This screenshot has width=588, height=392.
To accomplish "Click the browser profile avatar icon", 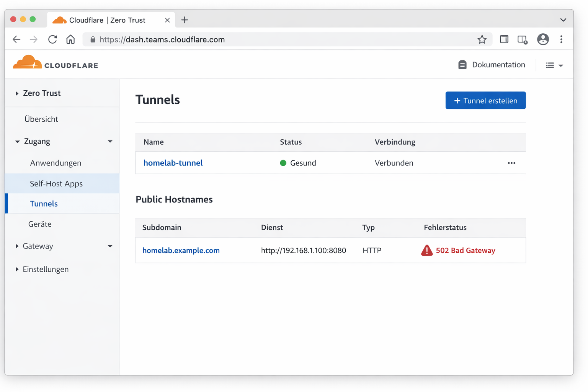I will point(543,39).
